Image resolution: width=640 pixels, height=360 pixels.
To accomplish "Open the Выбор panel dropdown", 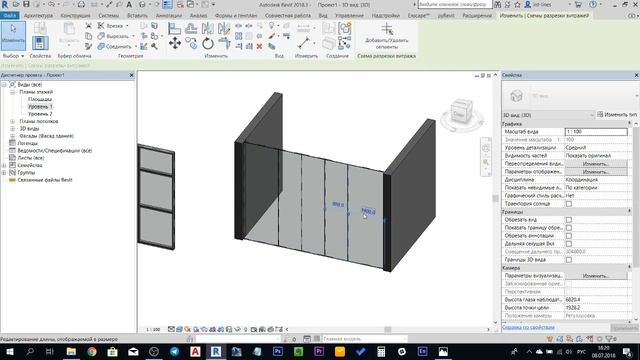I will tap(13, 56).
